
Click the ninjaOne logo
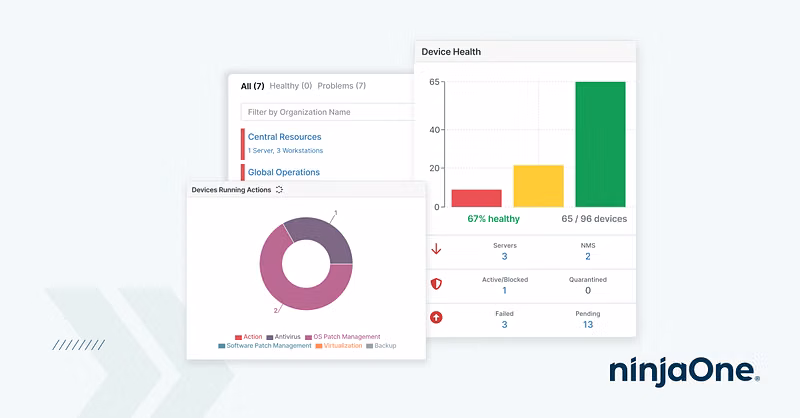tap(684, 372)
